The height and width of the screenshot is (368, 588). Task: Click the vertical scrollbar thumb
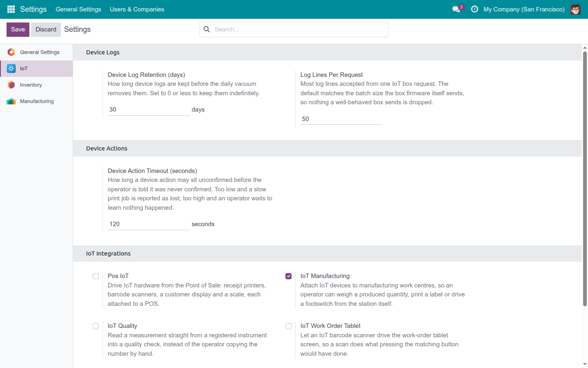tap(585, 178)
